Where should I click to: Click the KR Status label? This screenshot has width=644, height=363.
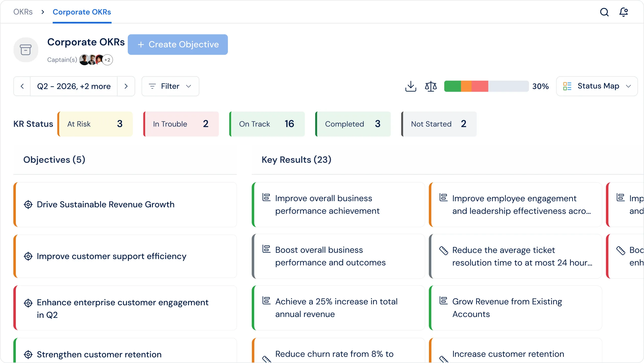click(33, 124)
